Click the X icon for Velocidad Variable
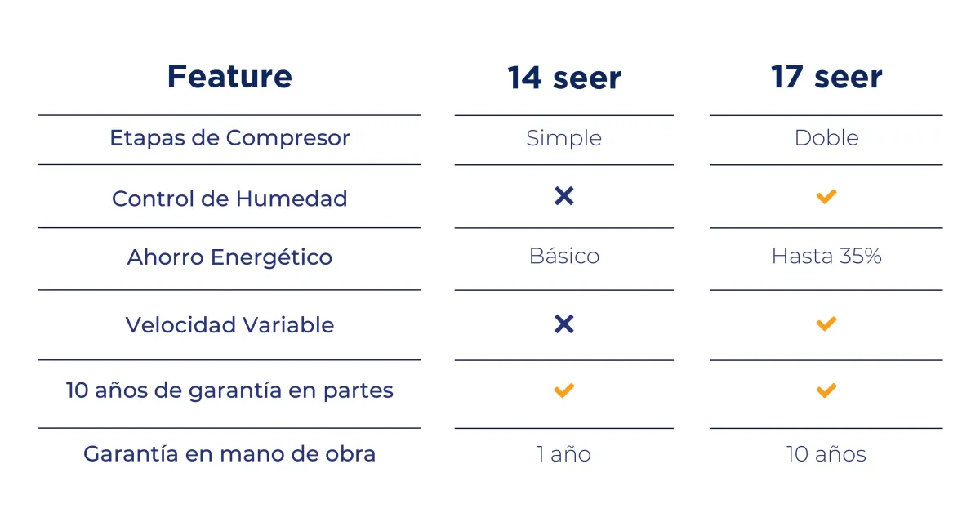The image size is (980, 531). [563, 324]
